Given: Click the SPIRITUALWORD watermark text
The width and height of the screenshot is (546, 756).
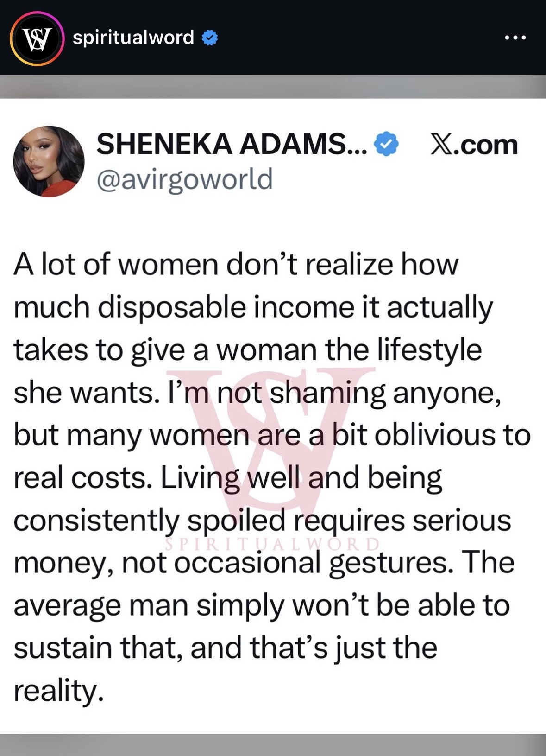Looking at the screenshot, I should coord(272,543).
